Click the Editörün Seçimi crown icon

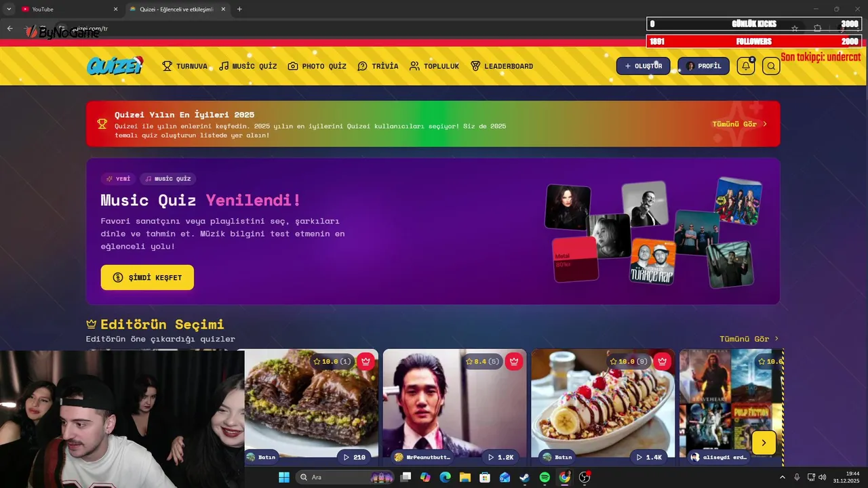pyautogui.click(x=92, y=324)
